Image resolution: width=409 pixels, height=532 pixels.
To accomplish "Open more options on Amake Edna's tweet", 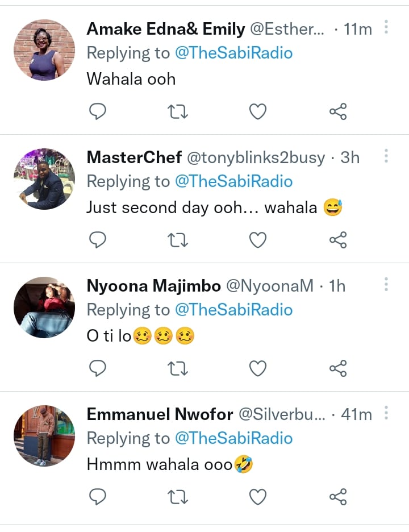I will (x=386, y=27).
